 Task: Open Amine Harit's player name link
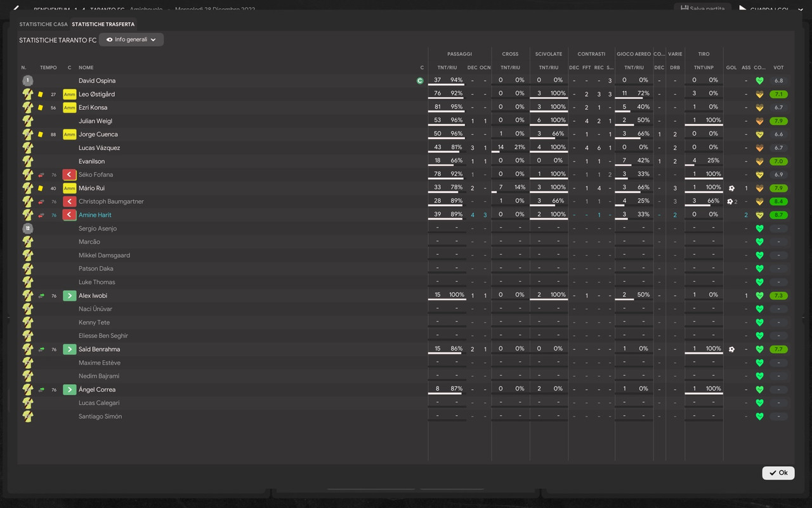coord(95,215)
